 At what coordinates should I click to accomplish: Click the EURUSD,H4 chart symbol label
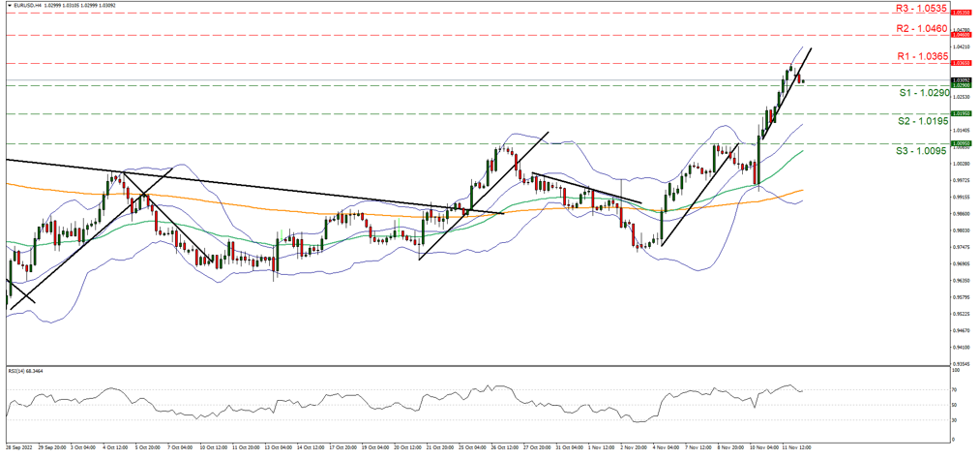pos(27,4)
